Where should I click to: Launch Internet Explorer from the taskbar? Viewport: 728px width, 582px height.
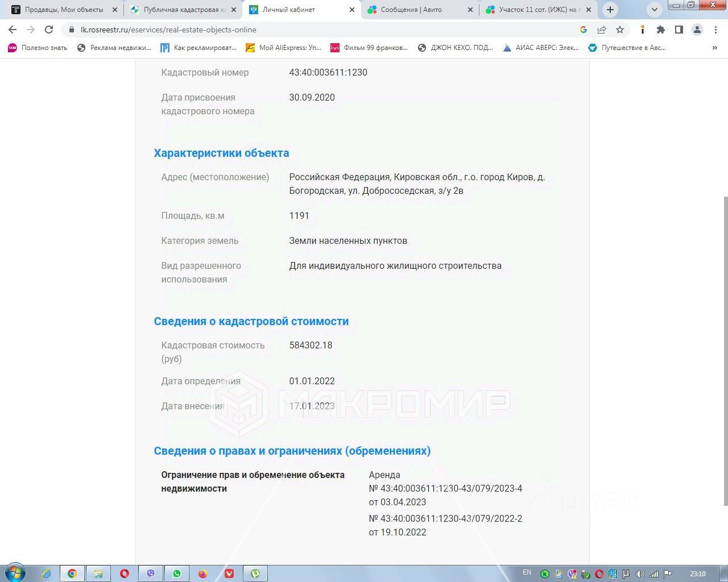click(x=46, y=573)
